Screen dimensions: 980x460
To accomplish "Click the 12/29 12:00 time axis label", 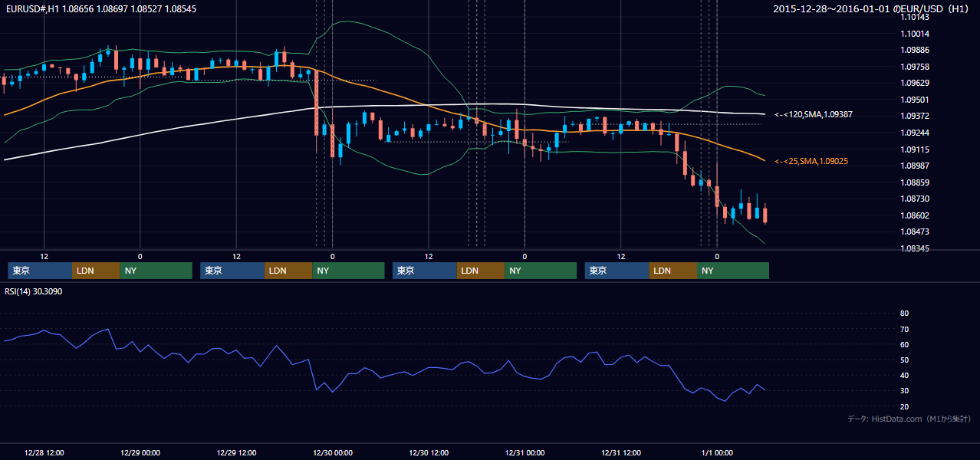I will click(x=236, y=452).
